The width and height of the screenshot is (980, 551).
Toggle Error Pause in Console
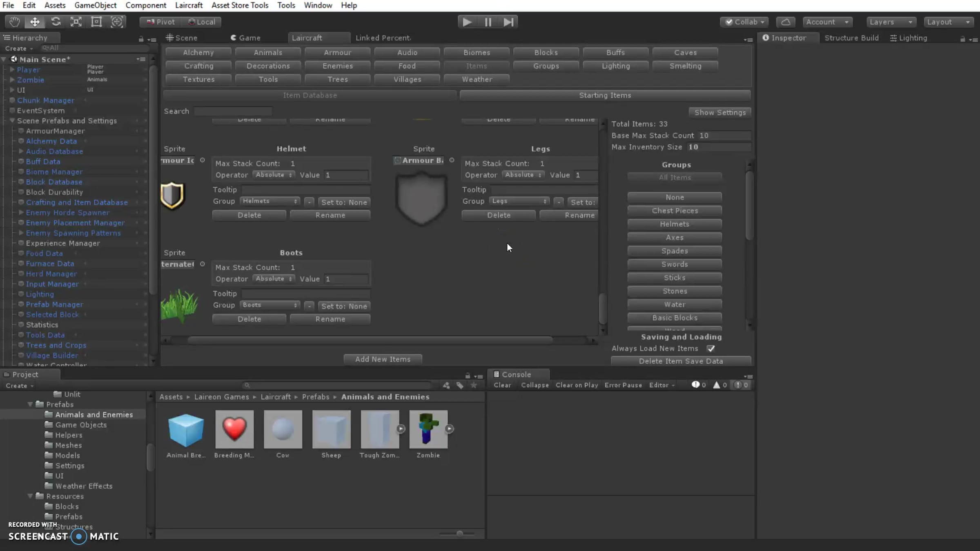(x=623, y=385)
